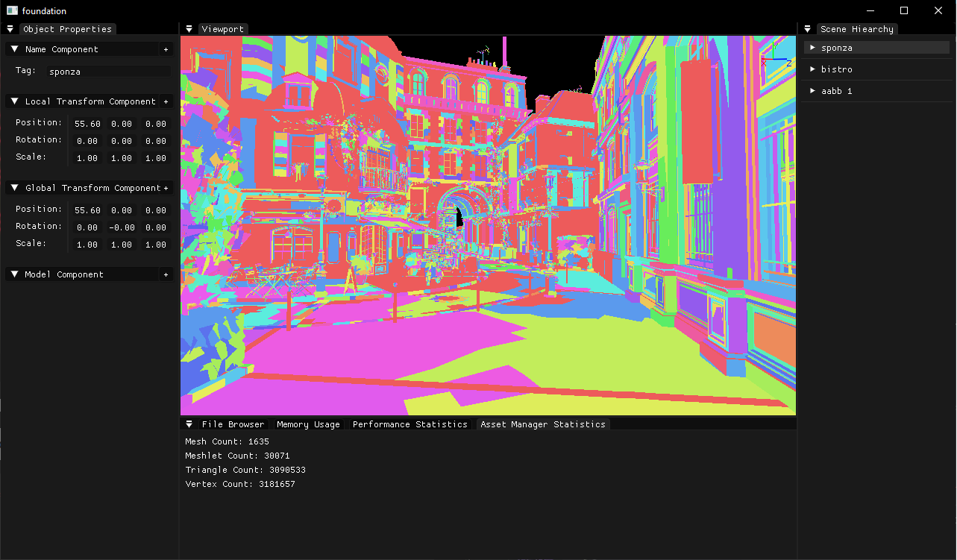Switch to the Memory Usage tab
Image resolution: width=957 pixels, height=560 pixels.
(x=308, y=424)
